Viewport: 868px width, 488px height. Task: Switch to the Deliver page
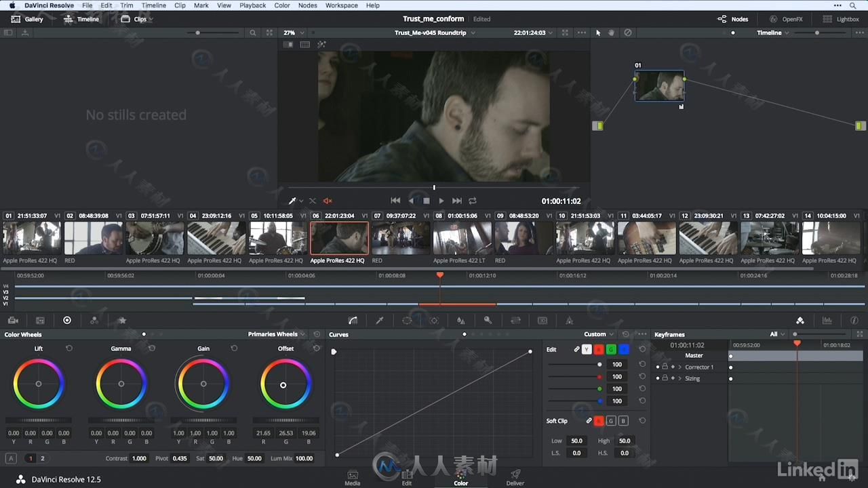515,478
